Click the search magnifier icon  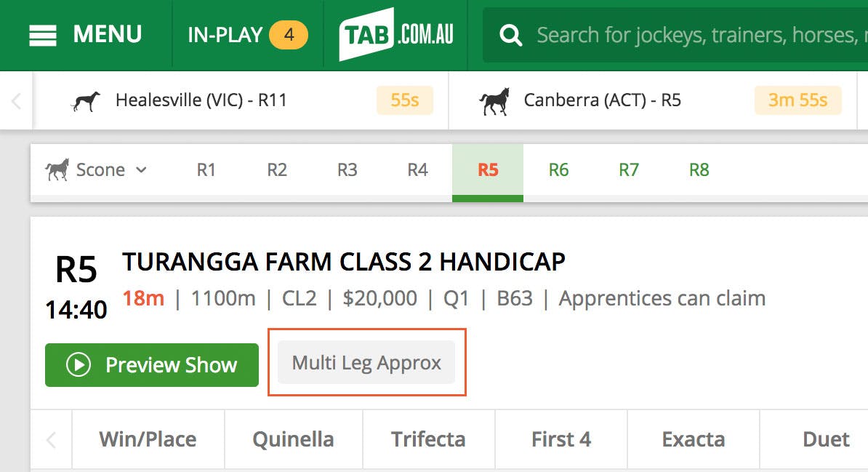[511, 35]
